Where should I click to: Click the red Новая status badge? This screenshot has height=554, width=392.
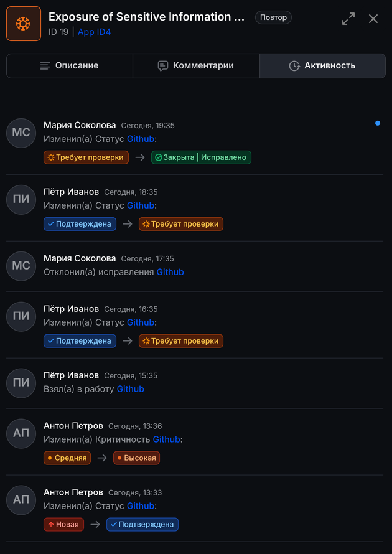tap(64, 525)
